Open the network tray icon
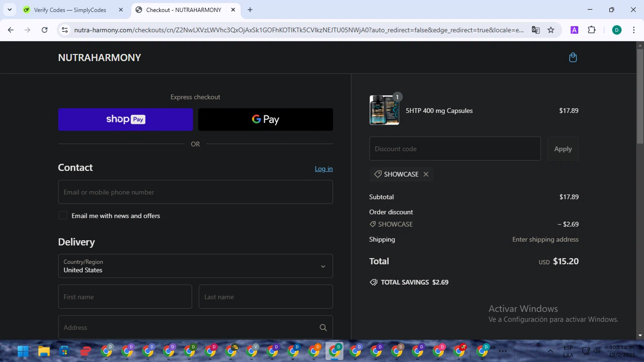The image size is (644, 362). coord(586,351)
